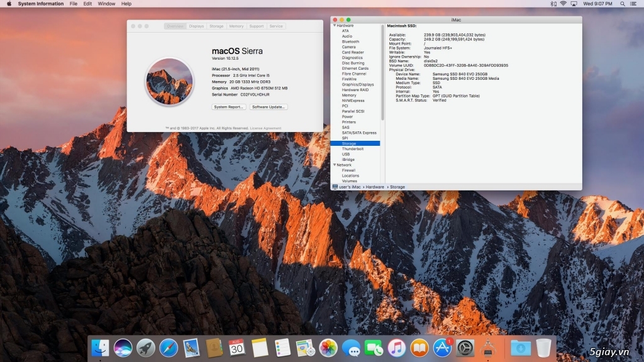Open the File menu

[x=73, y=4]
